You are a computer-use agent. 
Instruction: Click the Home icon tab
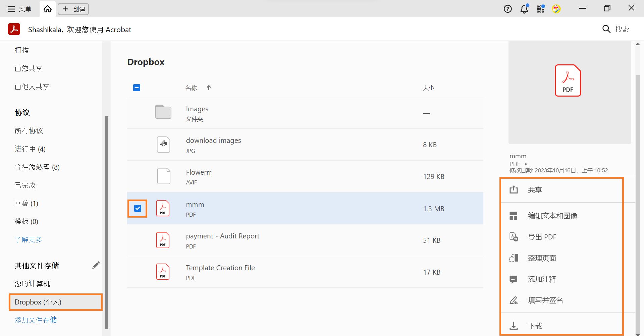(x=48, y=9)
